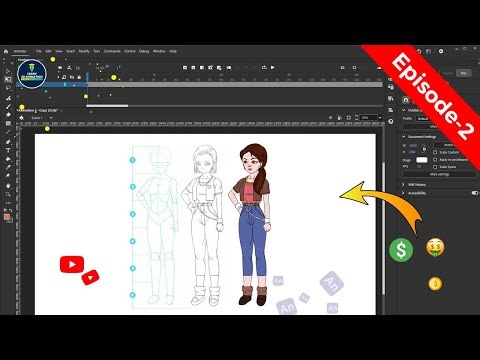Open the Profile dropdown
480x360 pixels.
[x=424, y=119]
